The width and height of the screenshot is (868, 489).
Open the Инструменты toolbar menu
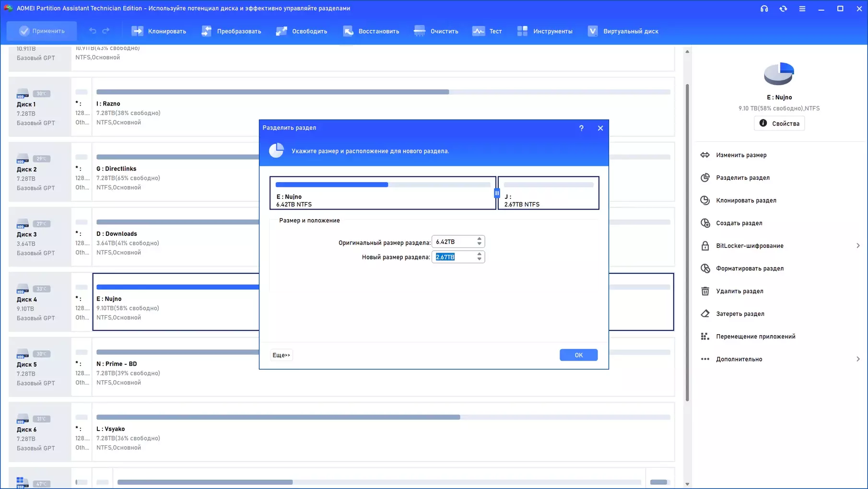pyautogui.click(x=545, y=31)
